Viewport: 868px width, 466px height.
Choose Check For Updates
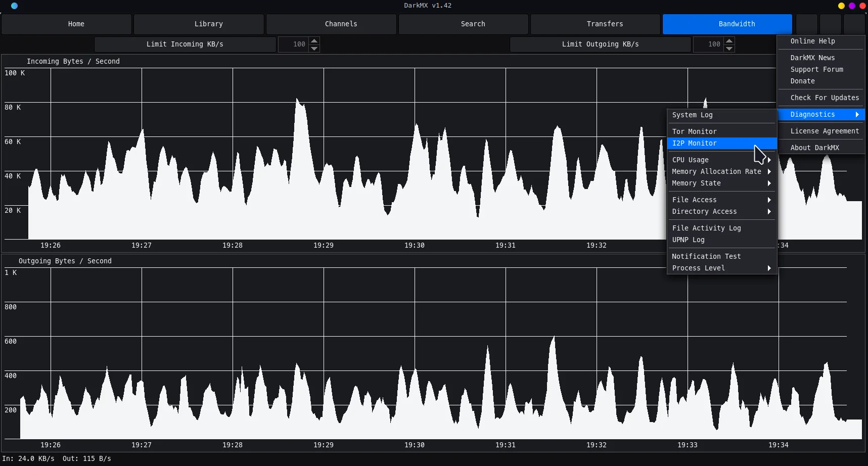824,98
